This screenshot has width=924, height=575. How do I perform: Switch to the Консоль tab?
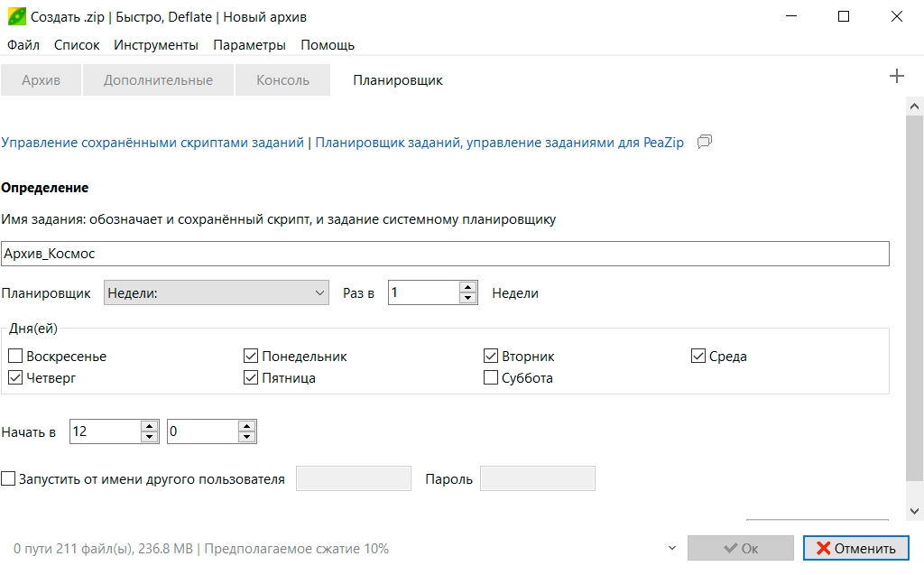tap(282, 80)
